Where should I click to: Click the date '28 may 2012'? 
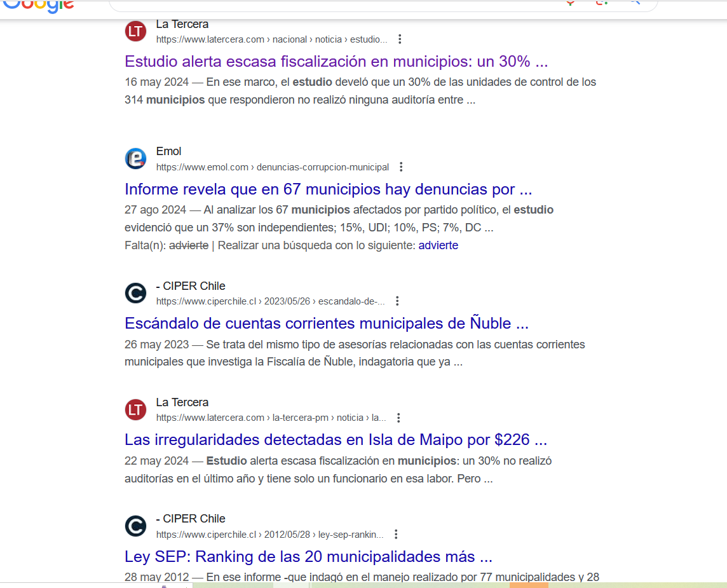tap(157, 577)
